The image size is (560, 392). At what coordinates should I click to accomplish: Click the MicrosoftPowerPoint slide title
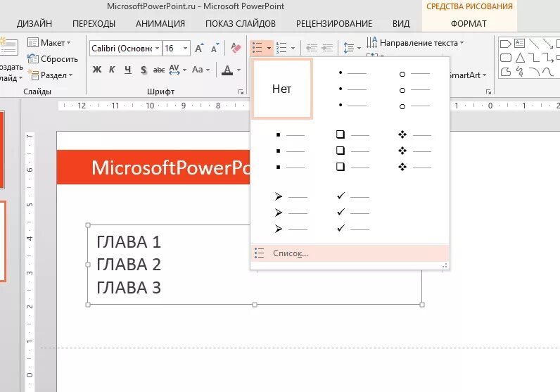[171, 167]
